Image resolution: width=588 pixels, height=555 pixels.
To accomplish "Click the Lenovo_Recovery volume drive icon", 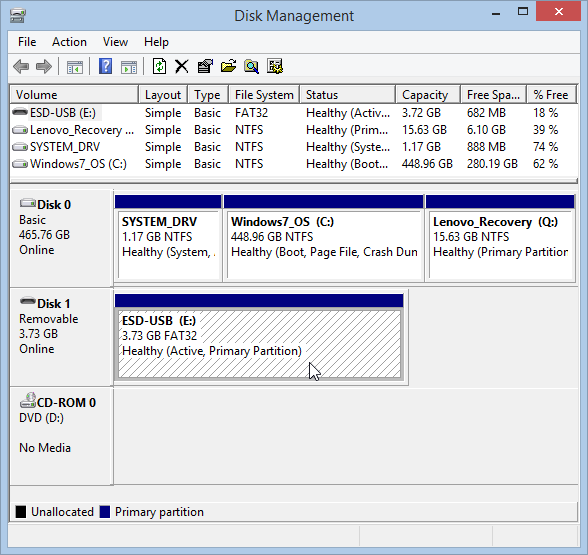I will click(20, 130).
